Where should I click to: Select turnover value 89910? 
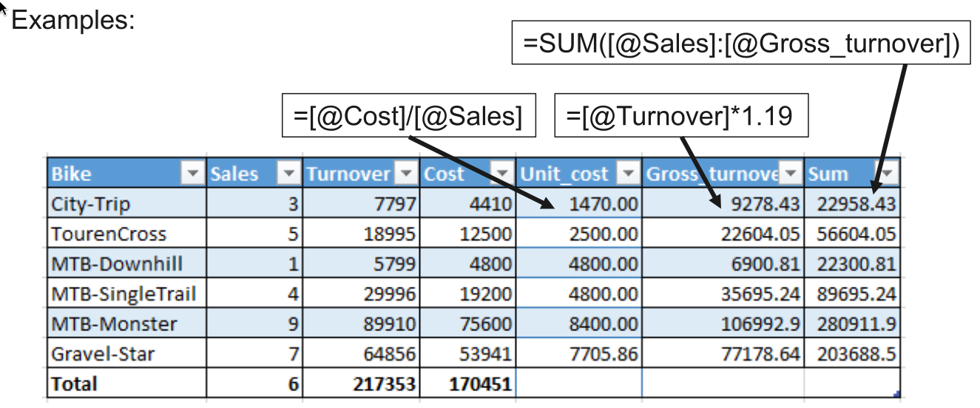[x=361, y=324]
